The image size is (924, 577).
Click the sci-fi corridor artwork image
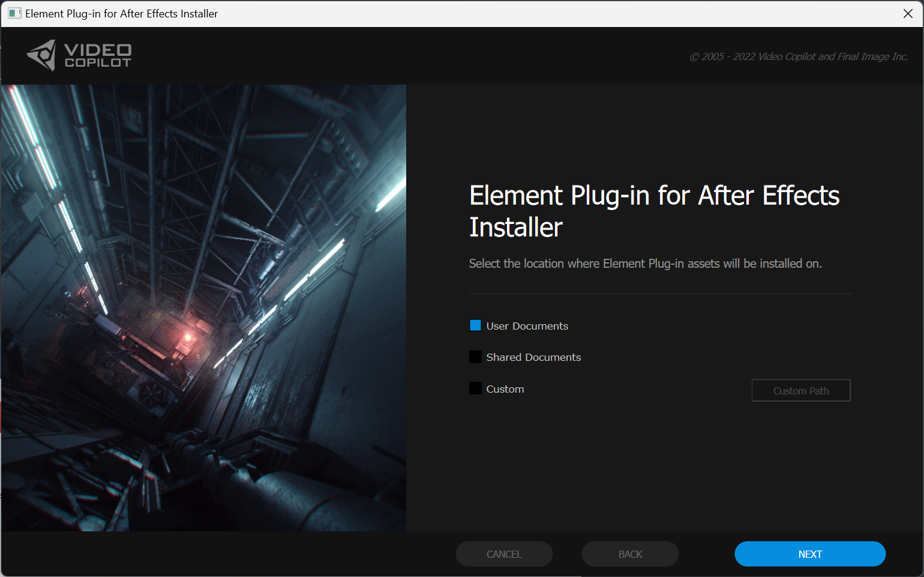point(203,307)
